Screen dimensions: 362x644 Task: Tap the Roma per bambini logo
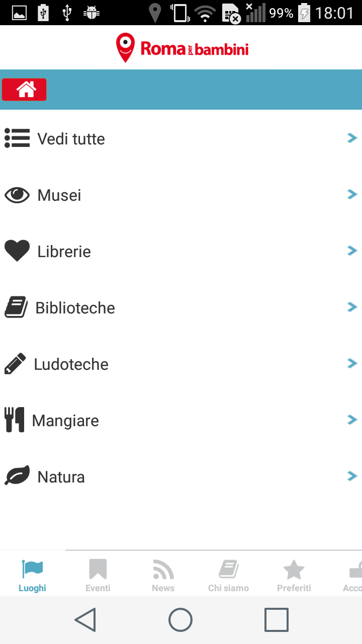[x=182, y=48]
